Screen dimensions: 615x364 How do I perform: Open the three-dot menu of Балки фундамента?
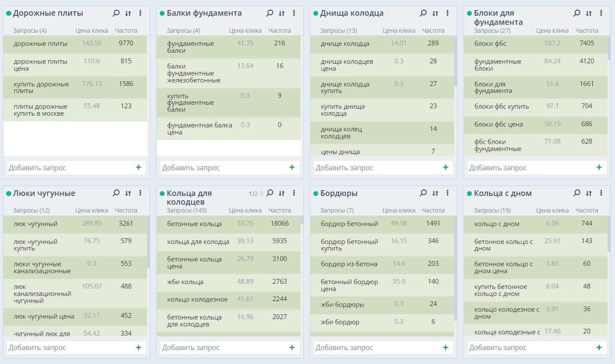pos(294,13)
